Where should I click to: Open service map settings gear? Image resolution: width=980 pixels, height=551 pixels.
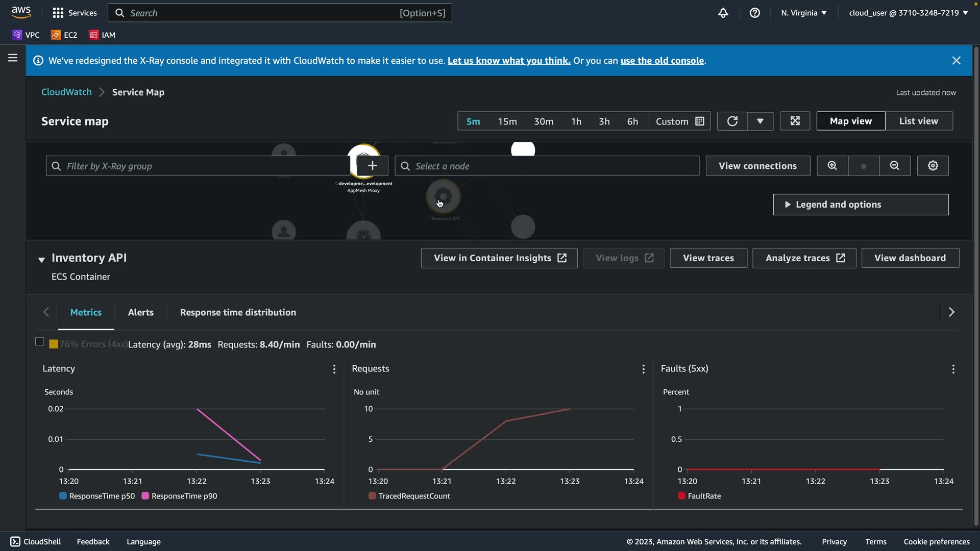point(933,166)
